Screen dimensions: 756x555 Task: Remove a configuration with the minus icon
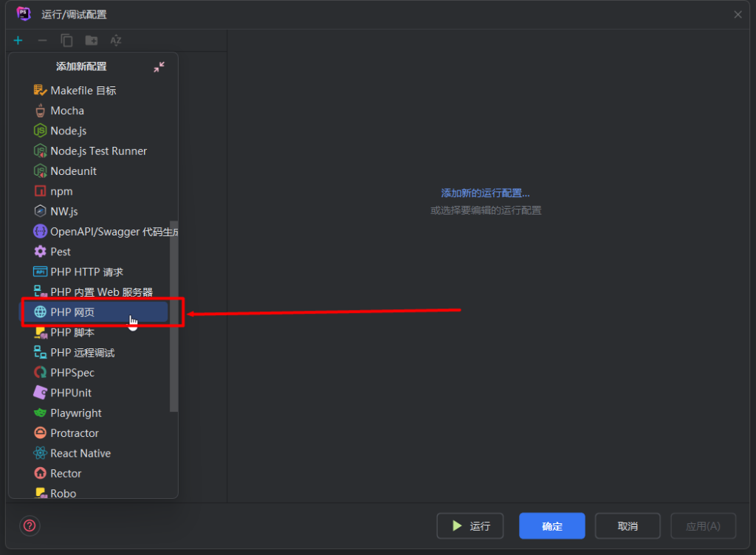click(41, 41)
